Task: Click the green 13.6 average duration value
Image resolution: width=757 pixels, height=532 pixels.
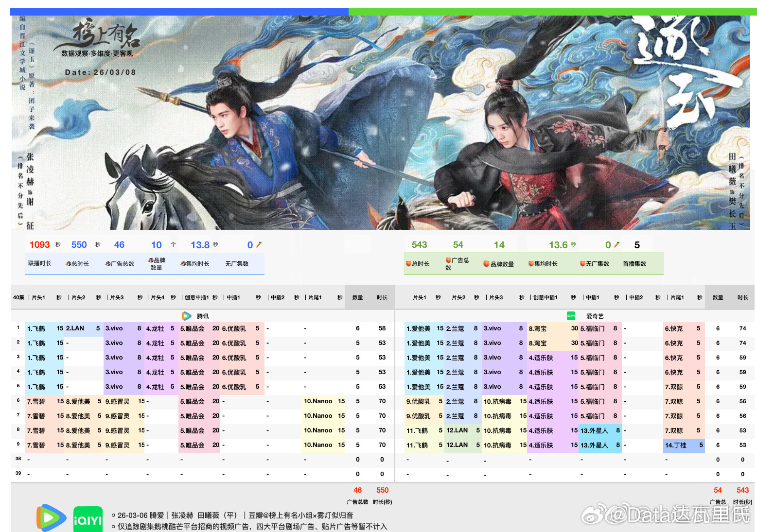Action: tap(558, 245)
